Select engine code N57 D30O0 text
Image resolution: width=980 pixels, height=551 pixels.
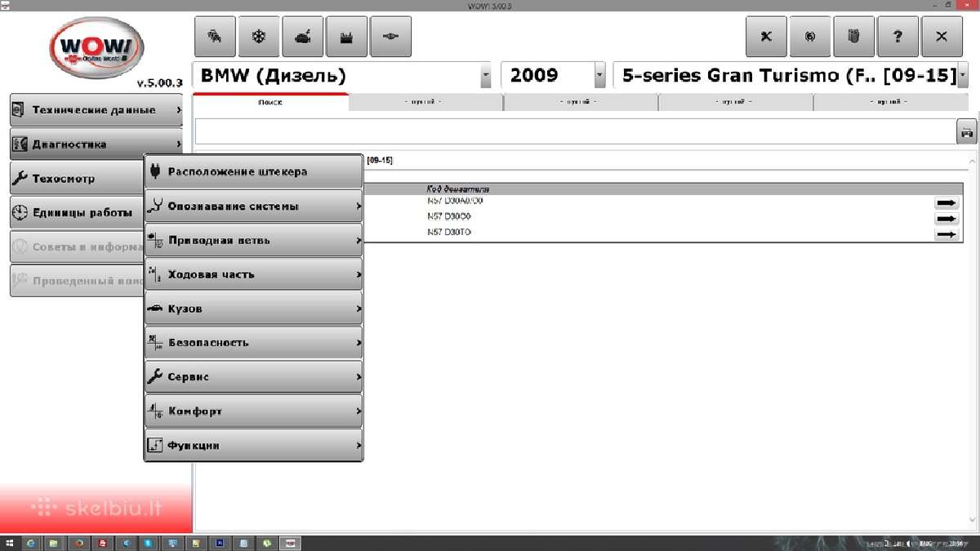[x=449, y=216]
